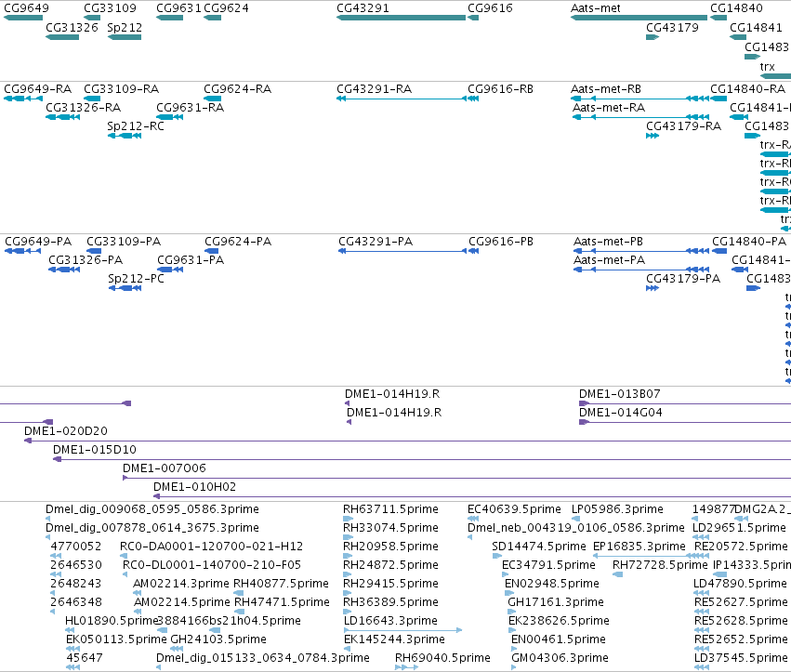
Task: Click the DME1-007O06 clone label
Action: pyautogui.click(x=165, y=468)
